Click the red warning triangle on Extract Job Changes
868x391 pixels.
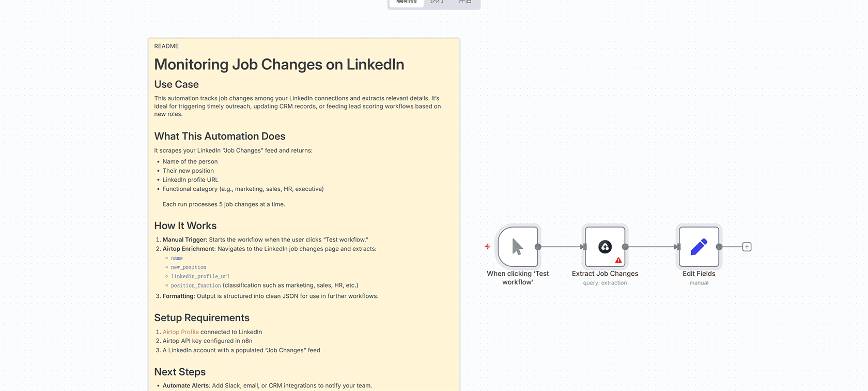[x=618, y=260]
